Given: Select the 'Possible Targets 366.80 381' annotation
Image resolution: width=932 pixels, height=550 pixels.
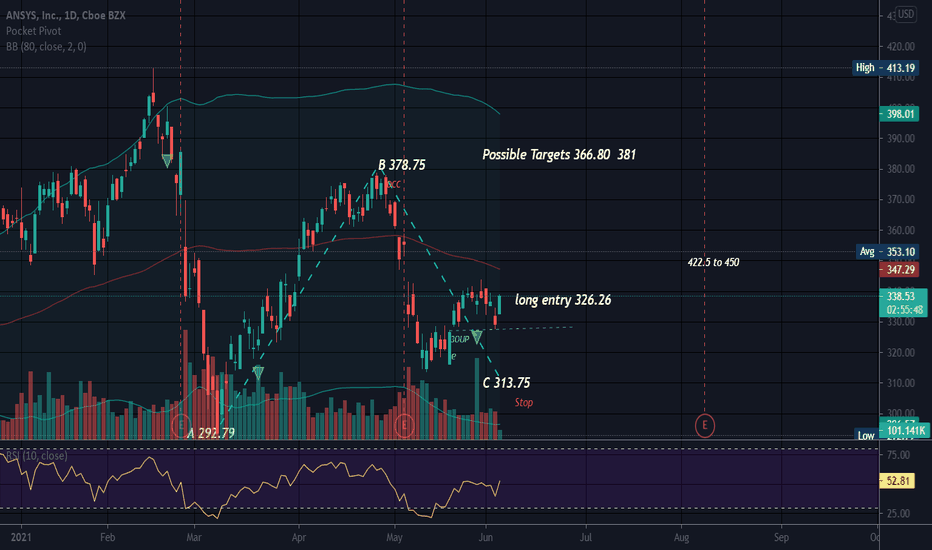Looking at the screenshot, I should [559, 155].
